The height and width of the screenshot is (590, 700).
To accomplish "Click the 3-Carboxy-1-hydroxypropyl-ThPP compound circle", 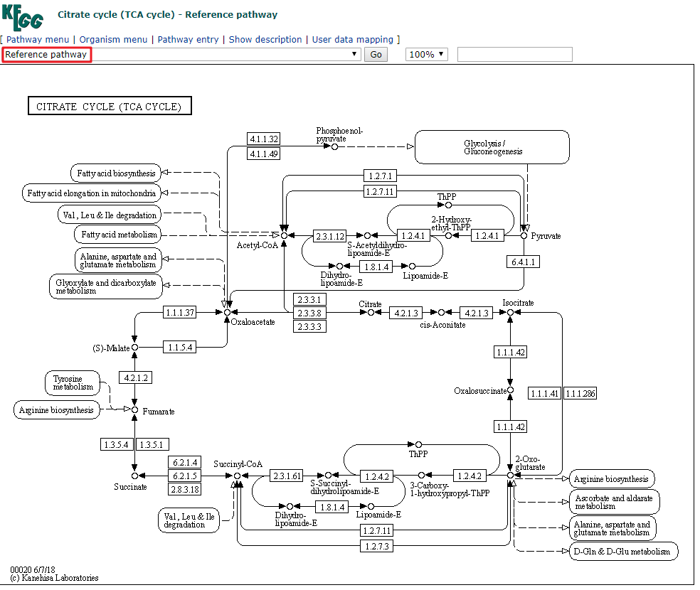I will click(x=421, y=476).
